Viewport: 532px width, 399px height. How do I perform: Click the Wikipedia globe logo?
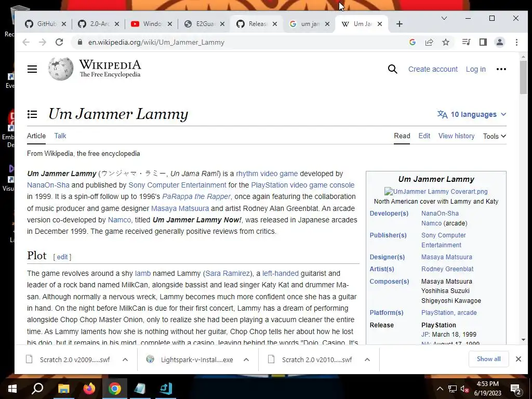coord(61,69)
